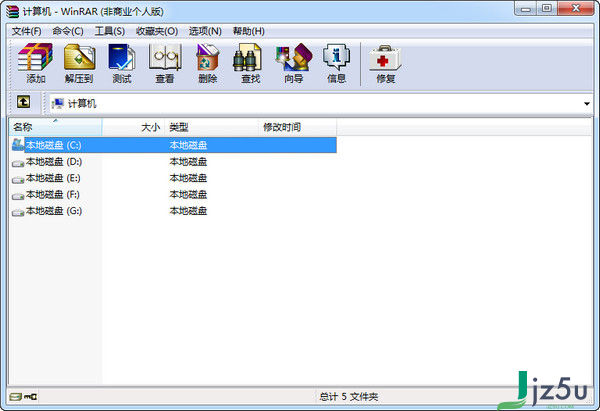Screen dimensions: 600x411
Task: Select 本地磁盘 (G:) row
Action: [173, 211]
